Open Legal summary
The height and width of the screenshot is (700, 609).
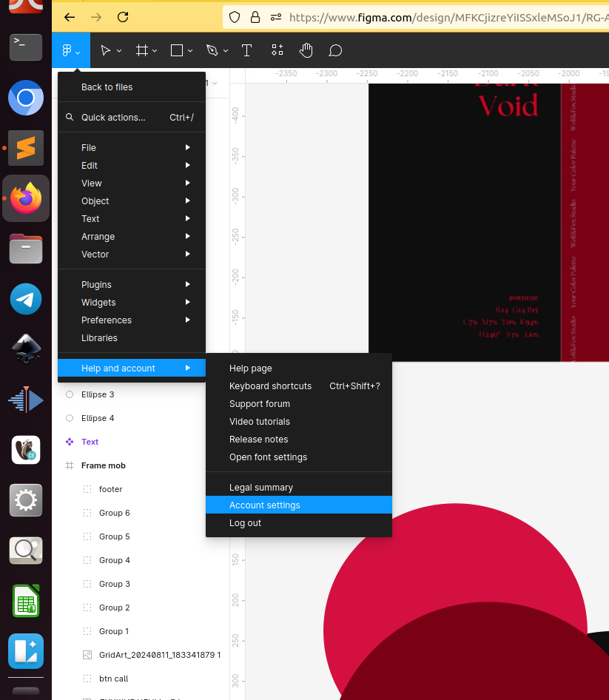pyautogui.click(x=299, y=488)
